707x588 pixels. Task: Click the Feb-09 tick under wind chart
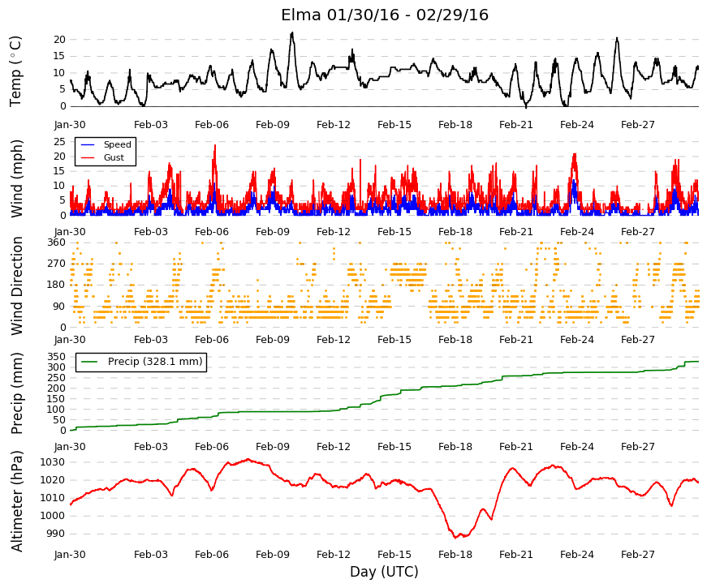[273, 232]
